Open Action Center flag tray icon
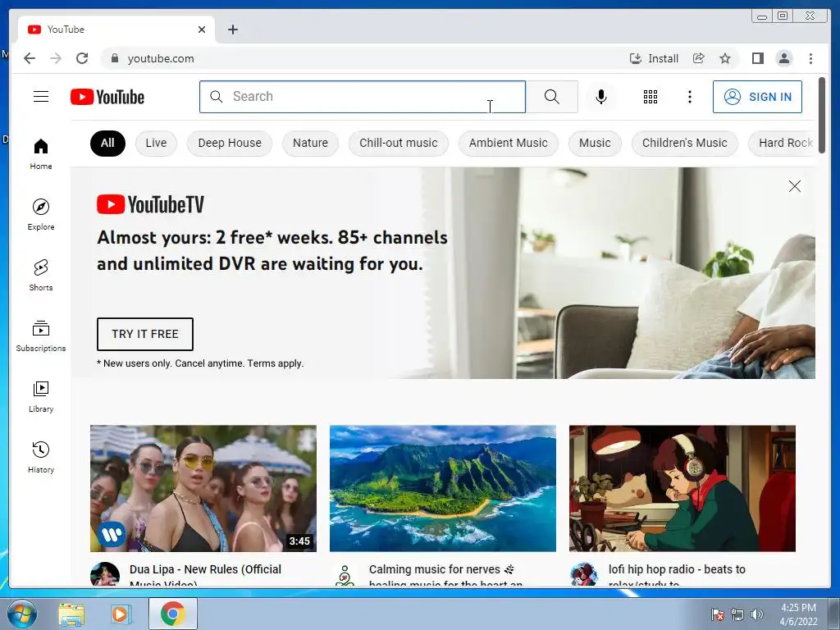This screenshot has width=840, height=630. [x=717, y=614]
